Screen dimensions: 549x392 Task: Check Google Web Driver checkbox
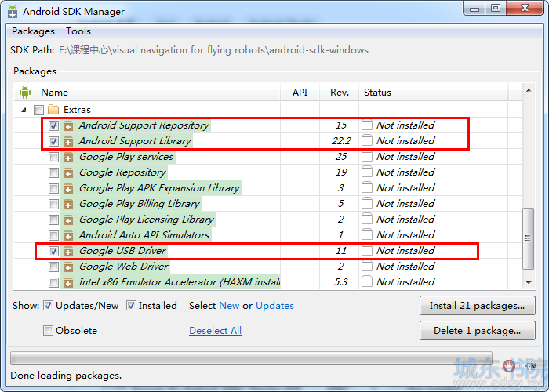click(x=53, y=267)
